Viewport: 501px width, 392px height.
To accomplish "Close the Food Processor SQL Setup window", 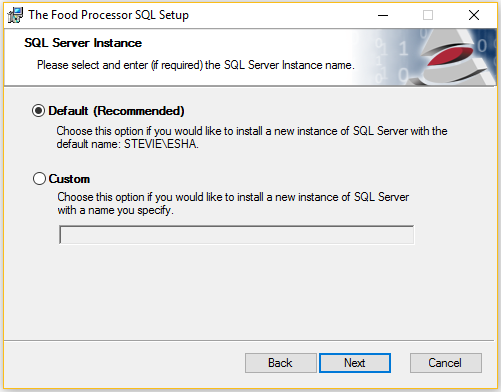I will pos(474,15).
